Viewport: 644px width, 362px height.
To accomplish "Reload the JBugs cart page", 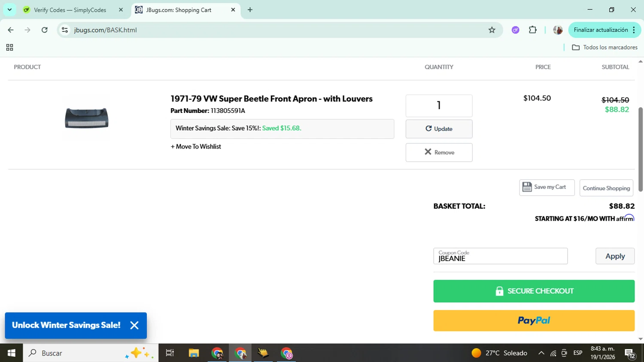I will (x=45, y=30).
